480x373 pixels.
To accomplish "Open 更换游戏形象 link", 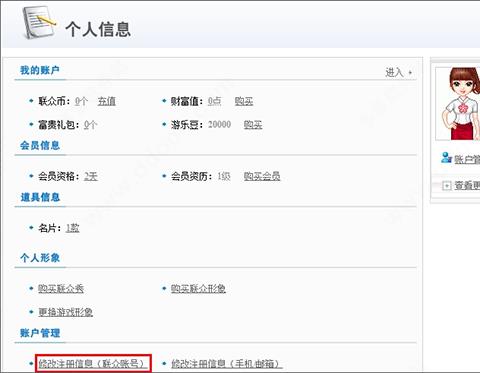I will [65, 312].
